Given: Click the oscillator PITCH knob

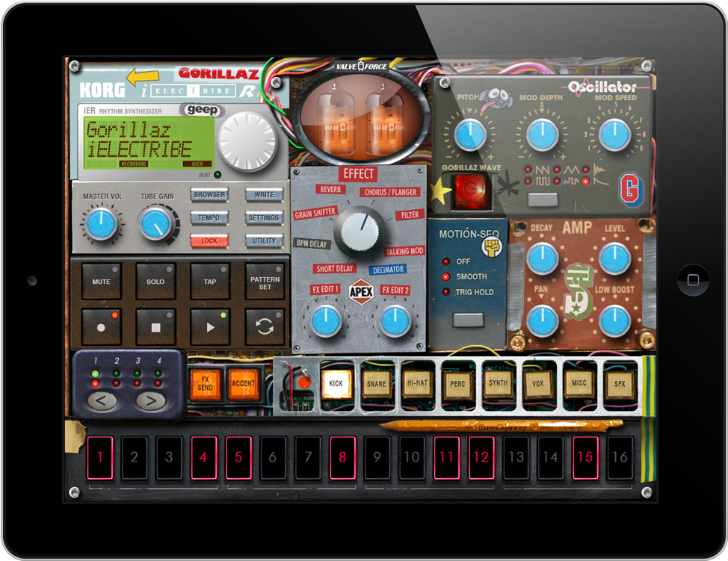Looking at the screenshot, I should pyautogui.click(x=470, y=135).
